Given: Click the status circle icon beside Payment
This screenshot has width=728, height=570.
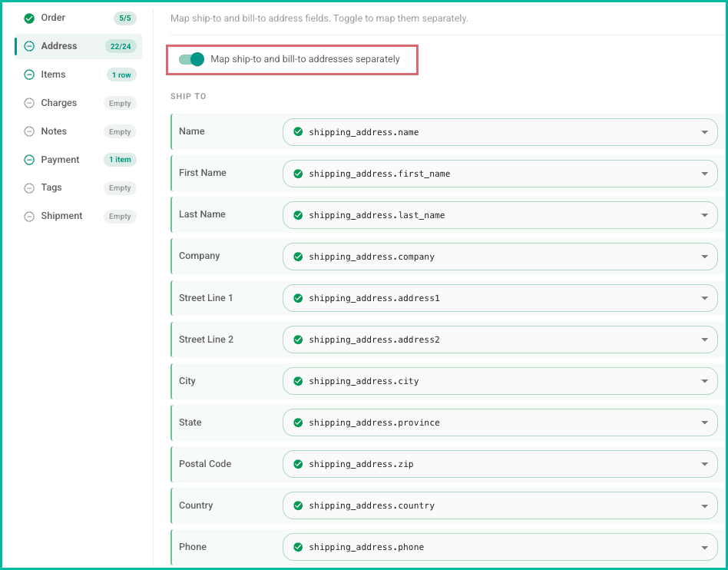Looking at the screenshot, I should [x=29, y=160].
